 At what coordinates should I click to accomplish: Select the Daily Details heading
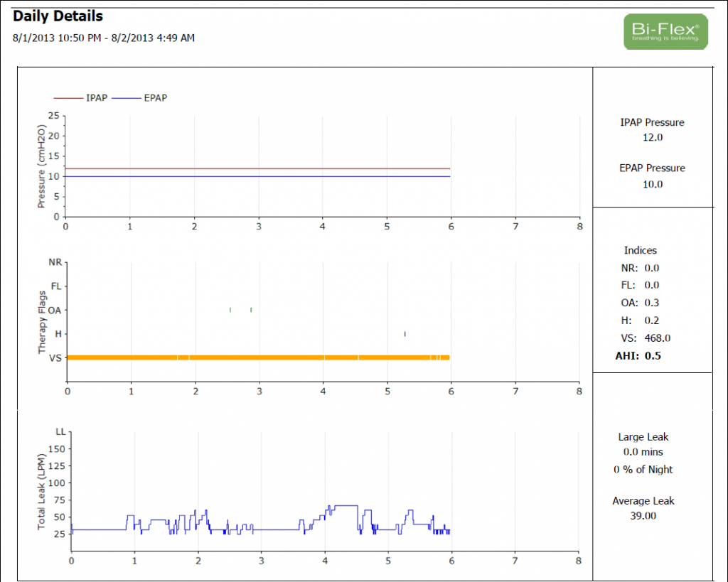(x=58, y=16)
